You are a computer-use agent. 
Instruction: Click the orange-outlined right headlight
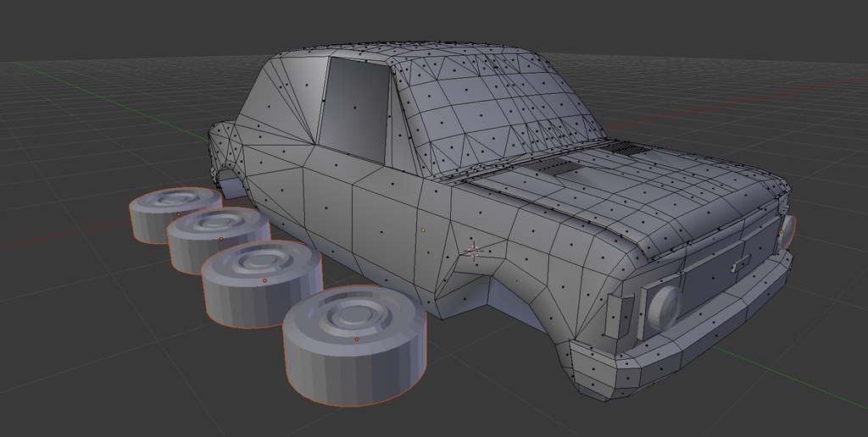click(787, 230)
